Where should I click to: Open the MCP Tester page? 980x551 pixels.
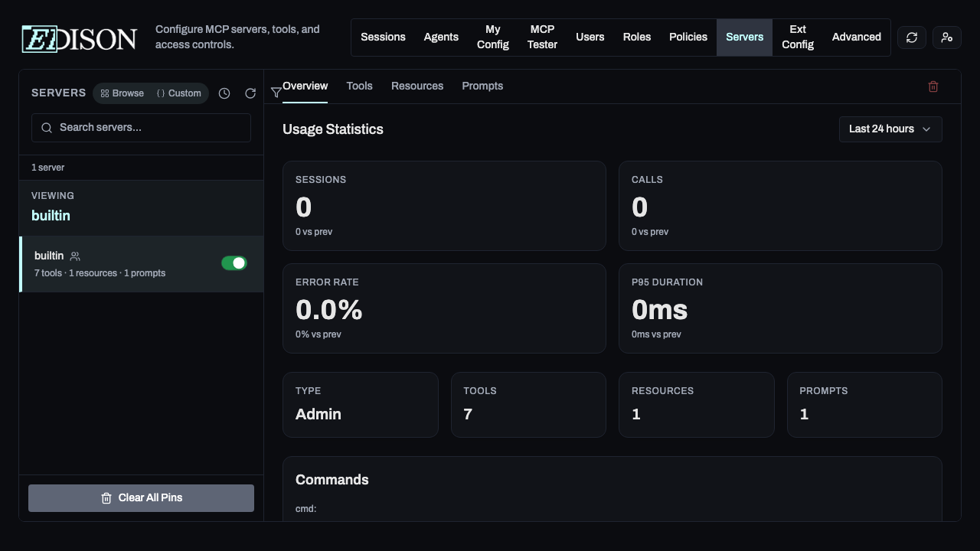[x=542, y=37]
